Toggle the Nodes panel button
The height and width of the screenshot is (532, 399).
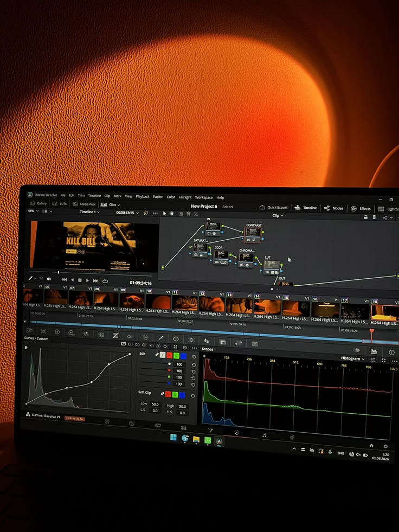[x=333, y=208]
